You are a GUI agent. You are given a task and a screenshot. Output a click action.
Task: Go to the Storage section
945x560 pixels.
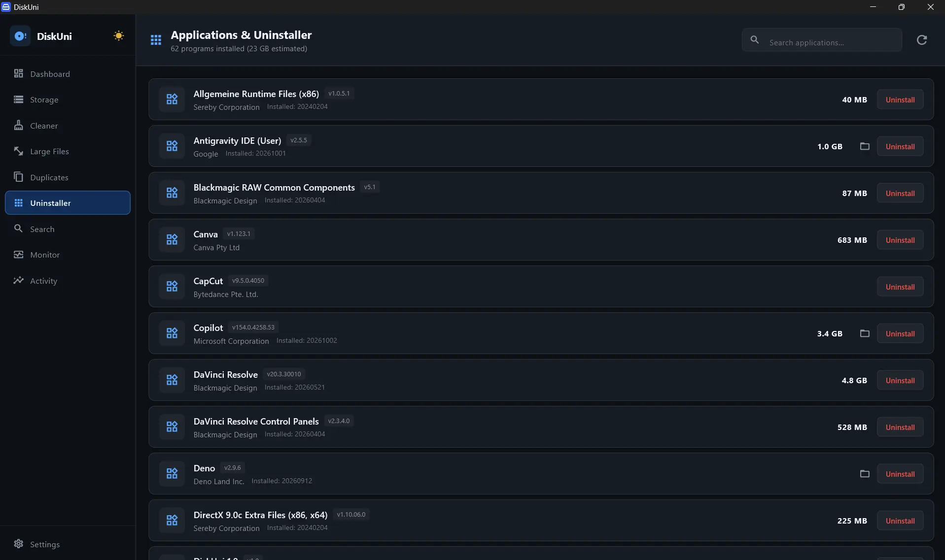coord(68,99)
